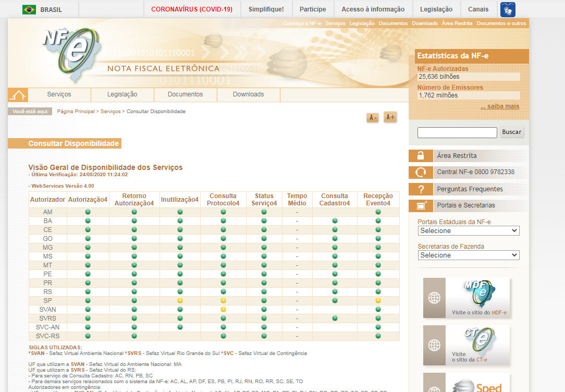The height and width of the screenshot is (392, 565).
Task: Click the yellow SP Inutilização4 status dot
Action: tap(180, 300)
